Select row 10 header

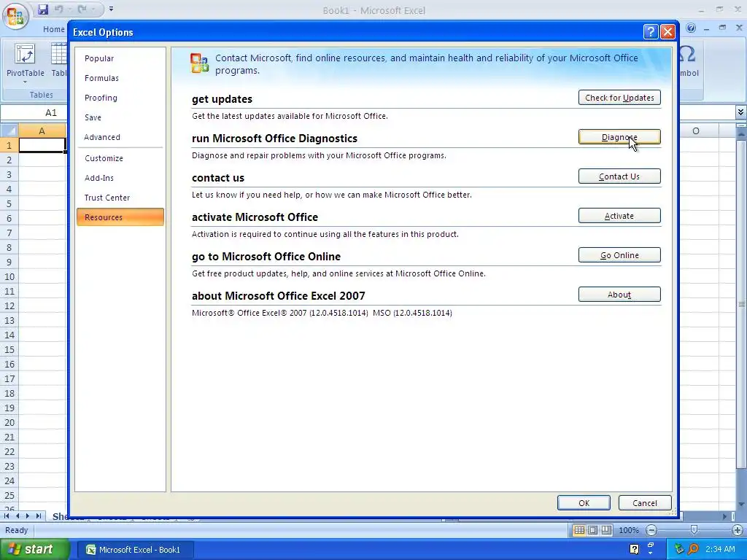click(x=9, y=276)
